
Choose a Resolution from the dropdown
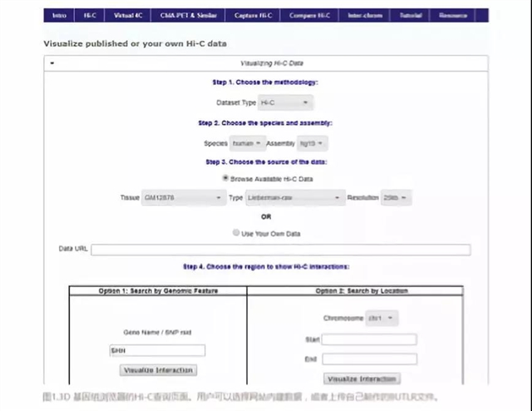coord(397,198)
